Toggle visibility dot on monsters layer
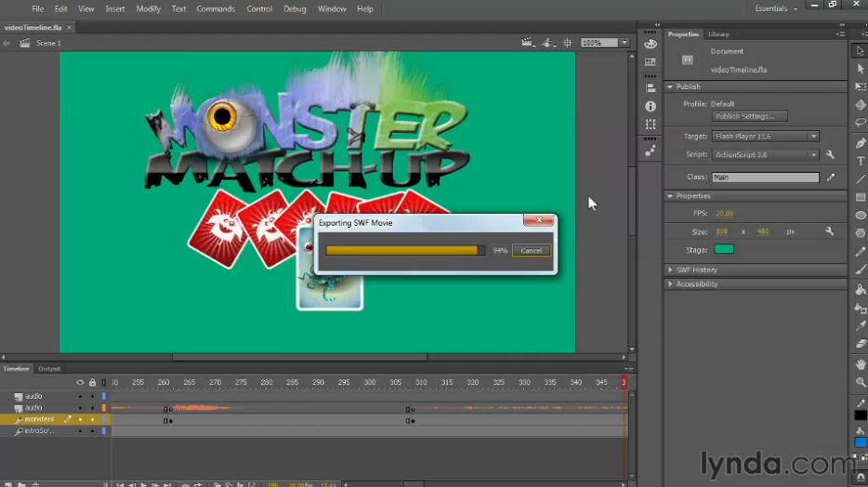This screenshot has width=868, height=487. point(80,419)
